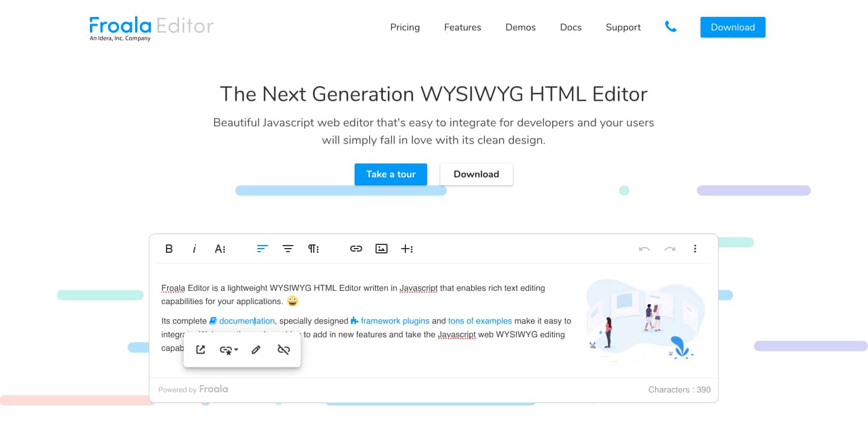
Task: Apply left text alignment
Action: [262, 249]
